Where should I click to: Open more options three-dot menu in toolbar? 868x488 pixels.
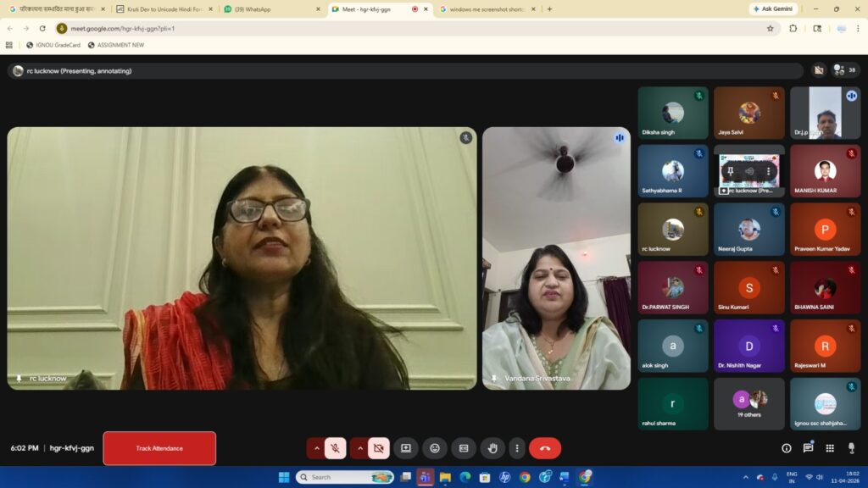point(516,448)
